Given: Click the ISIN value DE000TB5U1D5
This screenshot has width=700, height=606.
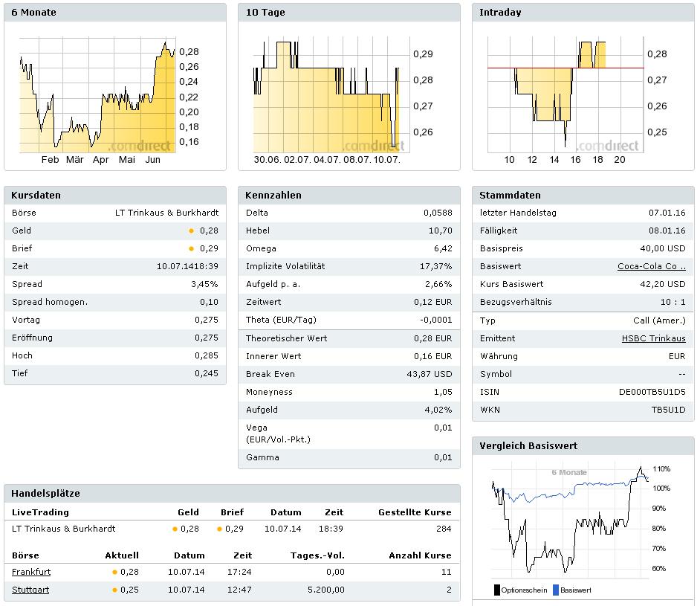Looking at the screenshot, I should click(652, 393).
